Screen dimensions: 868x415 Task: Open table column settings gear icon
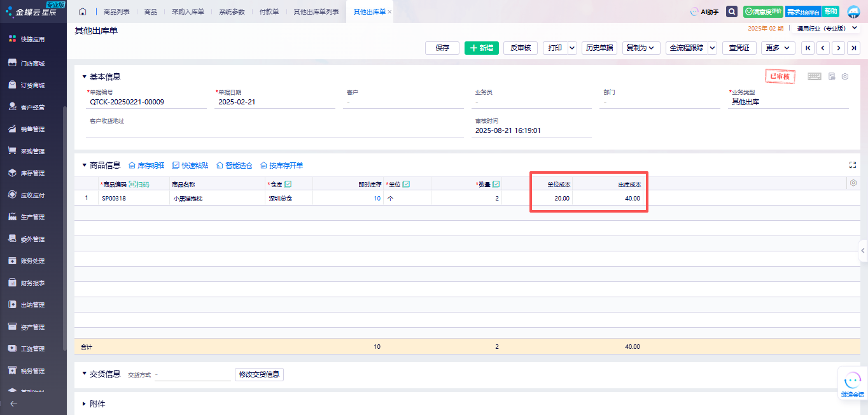853,183
